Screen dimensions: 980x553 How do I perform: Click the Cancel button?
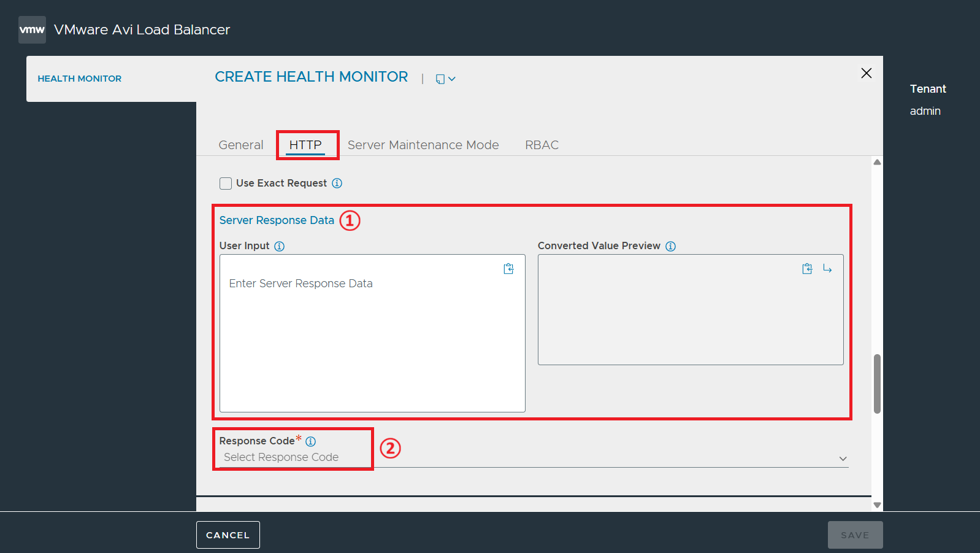click(228, 535)
